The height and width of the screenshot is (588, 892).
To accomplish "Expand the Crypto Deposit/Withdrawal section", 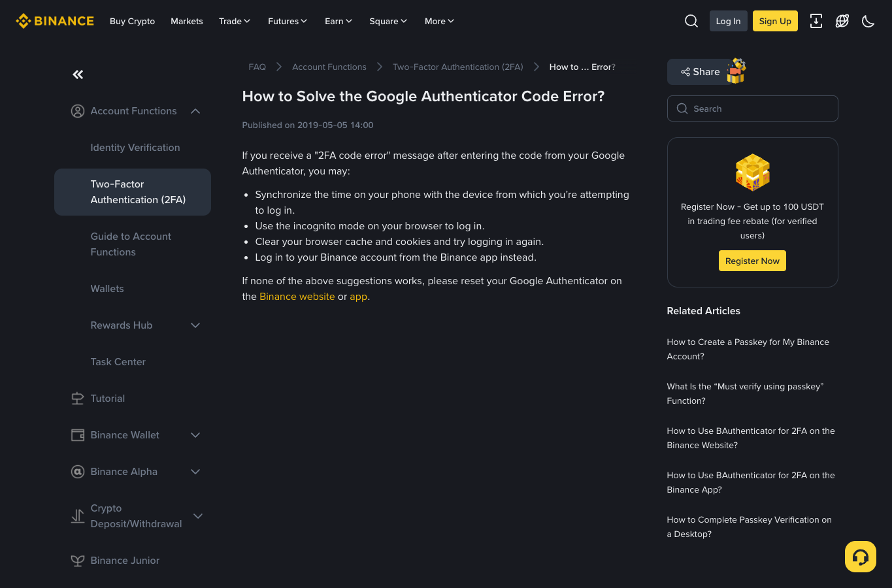I will (x=198, y=516).
